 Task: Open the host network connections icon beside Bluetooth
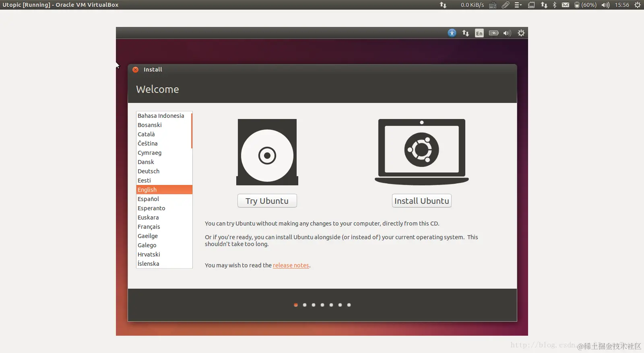(544, 5)
